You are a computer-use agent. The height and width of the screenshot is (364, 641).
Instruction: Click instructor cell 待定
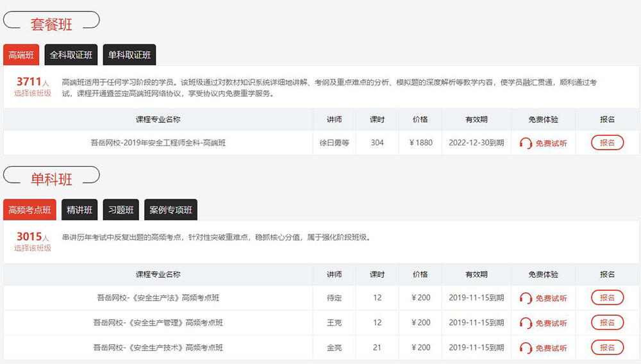click(335, 297)
